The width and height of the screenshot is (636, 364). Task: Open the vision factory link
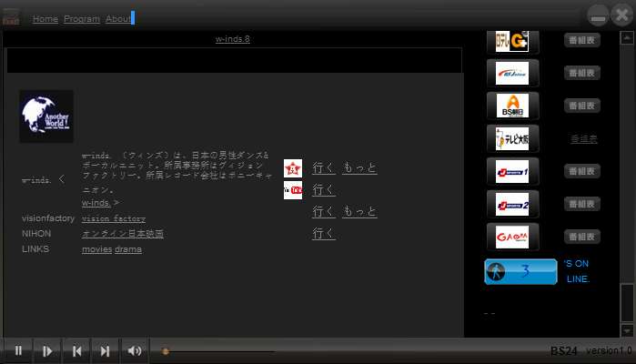click(114, 218)
